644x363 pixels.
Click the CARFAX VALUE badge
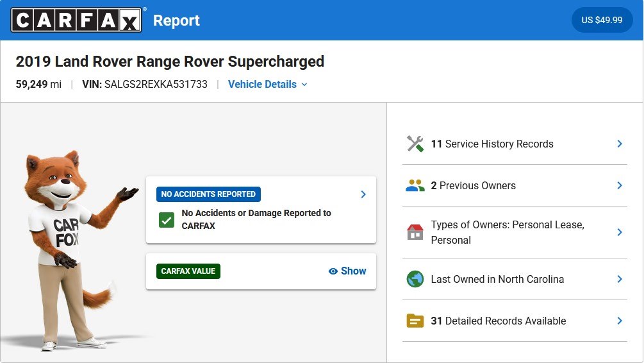point(188,271)
